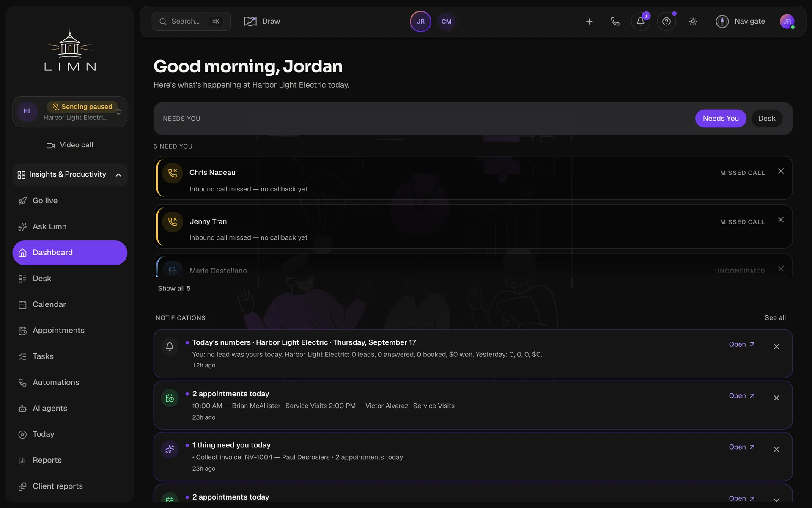The image size is (812, 508).
Task: Open Ask Limn in sidebar
Action: 70,226
